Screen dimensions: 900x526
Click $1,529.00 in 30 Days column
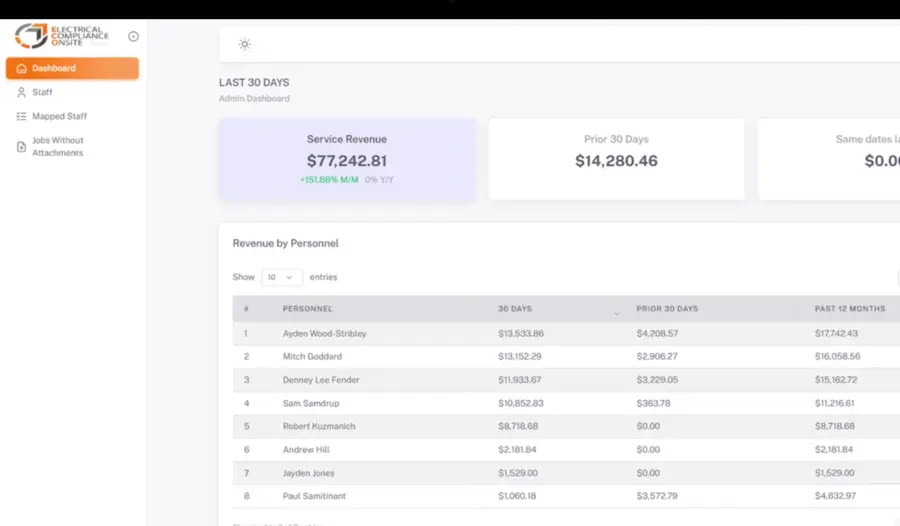coord(518,473)
